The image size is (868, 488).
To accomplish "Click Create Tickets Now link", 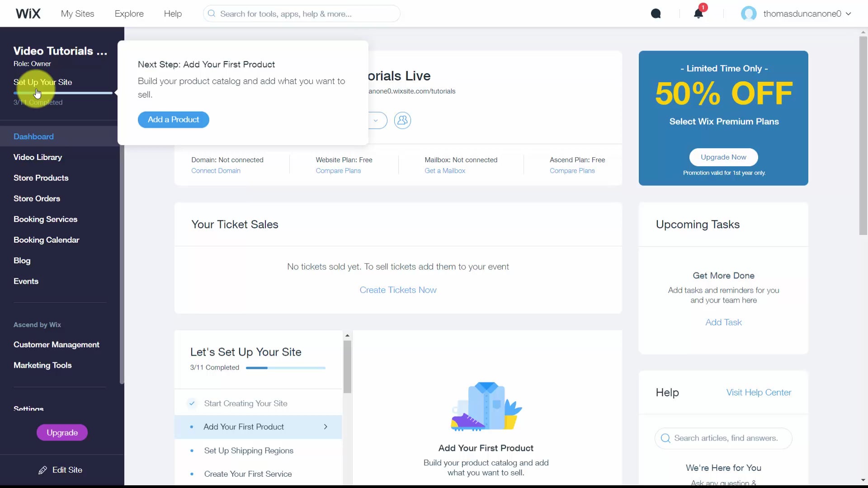I will coord(398,290).
